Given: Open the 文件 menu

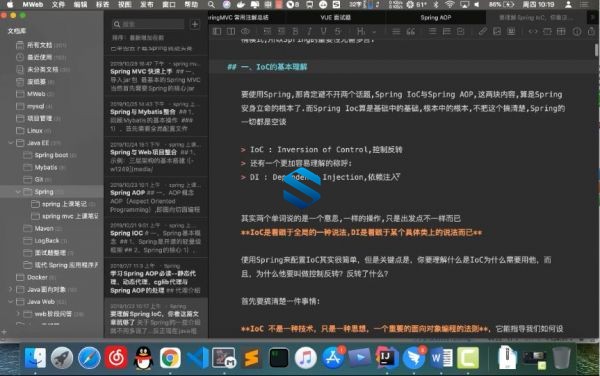Looking at the screenshot, I should [58, 5].
